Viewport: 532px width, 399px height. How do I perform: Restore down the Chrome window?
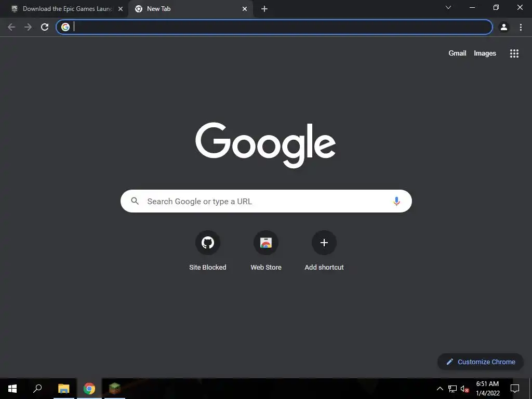pyautogui.click(x=496, y=7)
